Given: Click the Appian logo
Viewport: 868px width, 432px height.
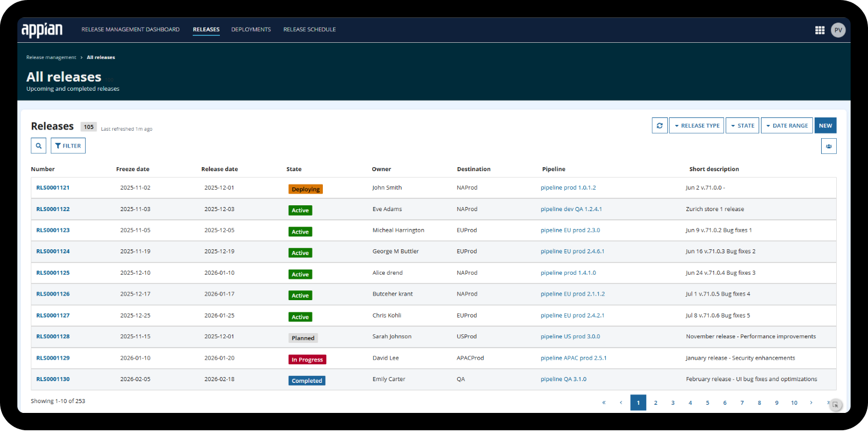Looking at the screenshot, I should (x=42, y=29).
